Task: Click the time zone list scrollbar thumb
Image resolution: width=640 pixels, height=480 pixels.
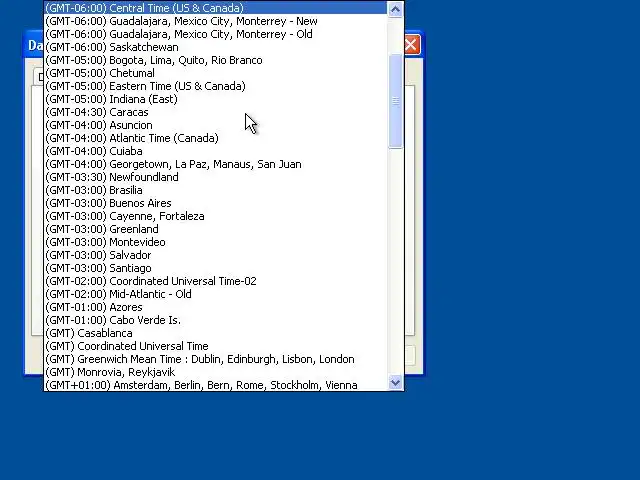Action: [x=395, y=101]
